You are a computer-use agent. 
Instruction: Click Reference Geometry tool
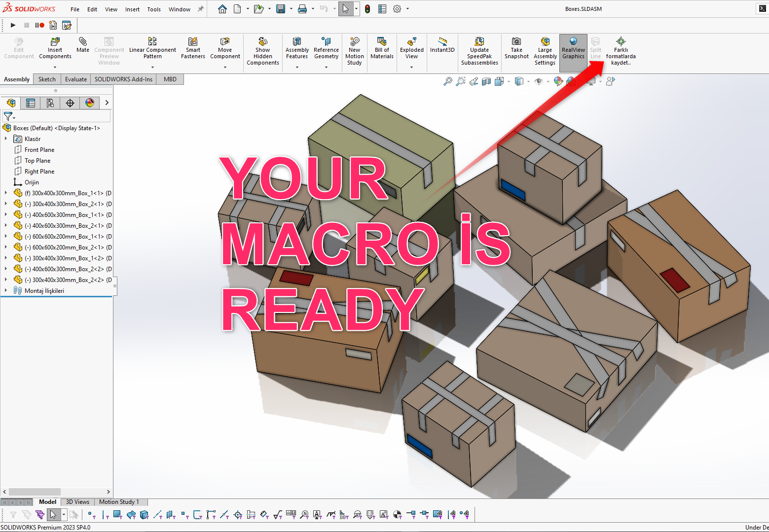coord(326,48)
